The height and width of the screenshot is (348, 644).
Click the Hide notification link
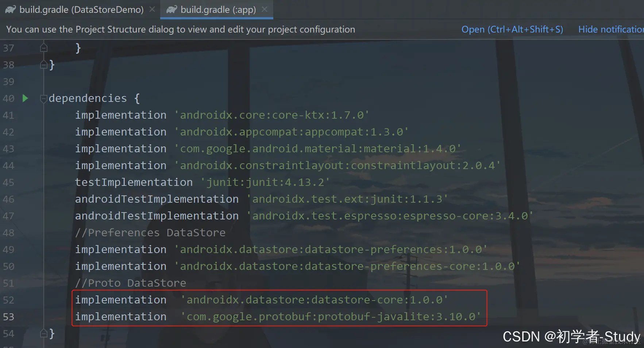(611, 29)
